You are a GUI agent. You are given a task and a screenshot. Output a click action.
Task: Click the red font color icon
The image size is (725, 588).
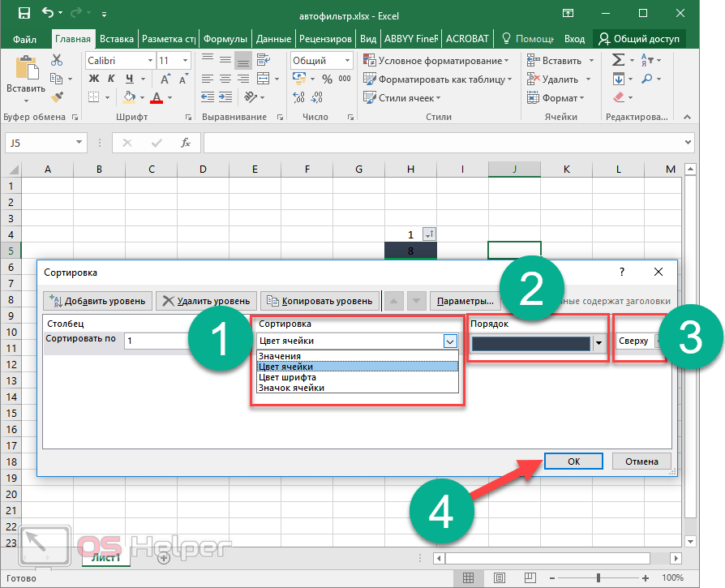tap(156, 97)
